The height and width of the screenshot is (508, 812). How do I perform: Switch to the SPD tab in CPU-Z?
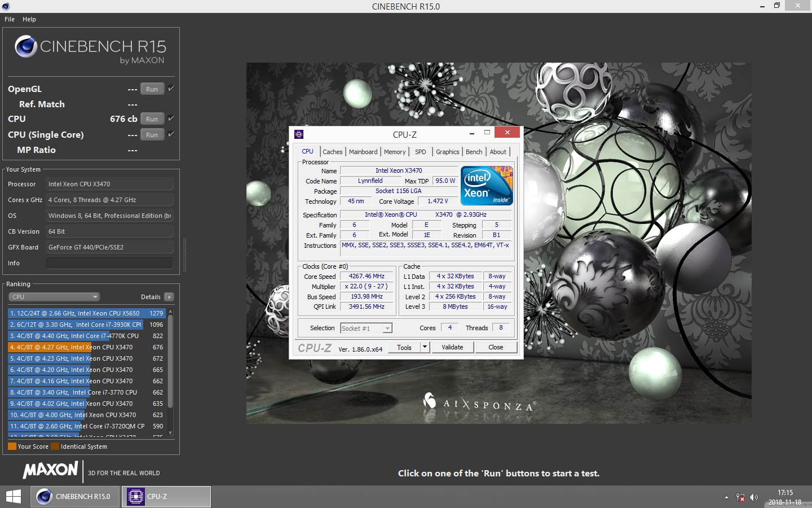[421, 152]
